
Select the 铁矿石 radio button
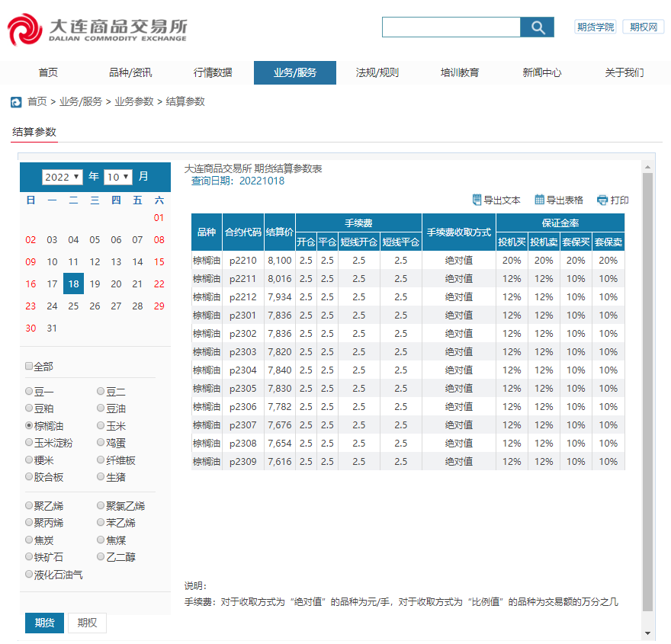click(30, 557)
